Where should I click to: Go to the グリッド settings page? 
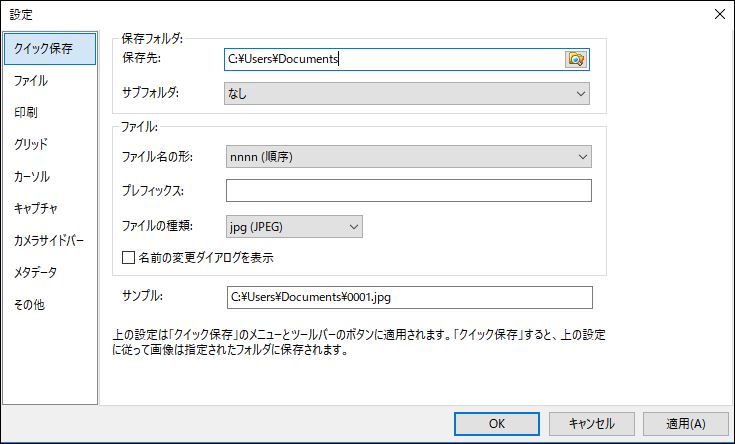(x=31, y=144)
